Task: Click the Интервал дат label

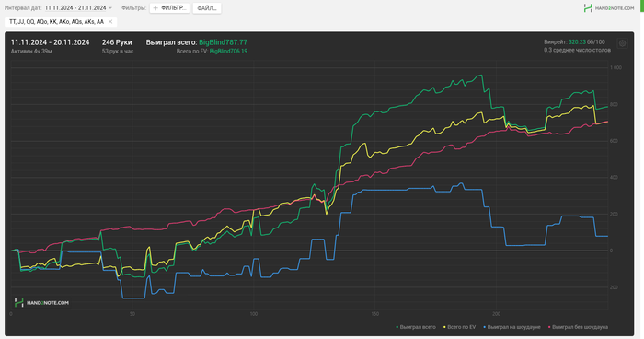Action: click(23, 7)
